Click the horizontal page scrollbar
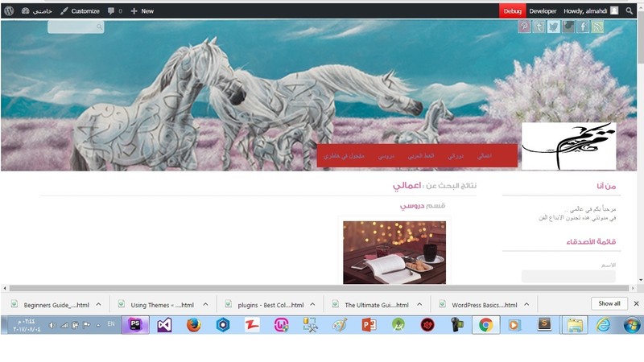 (319, 288)
